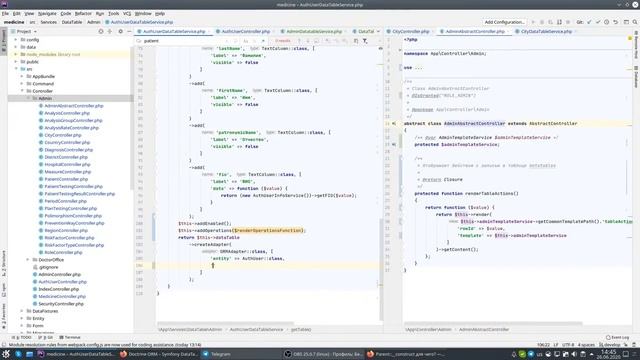Open the Database side tool window
Screen dimensions: 640x360
[x=636, y=77]
